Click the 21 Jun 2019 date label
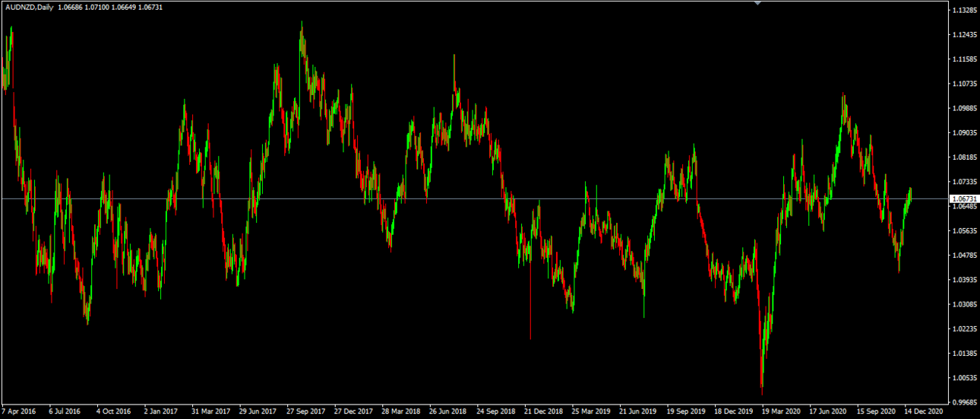The image size is (980, 419). [638, 411]
